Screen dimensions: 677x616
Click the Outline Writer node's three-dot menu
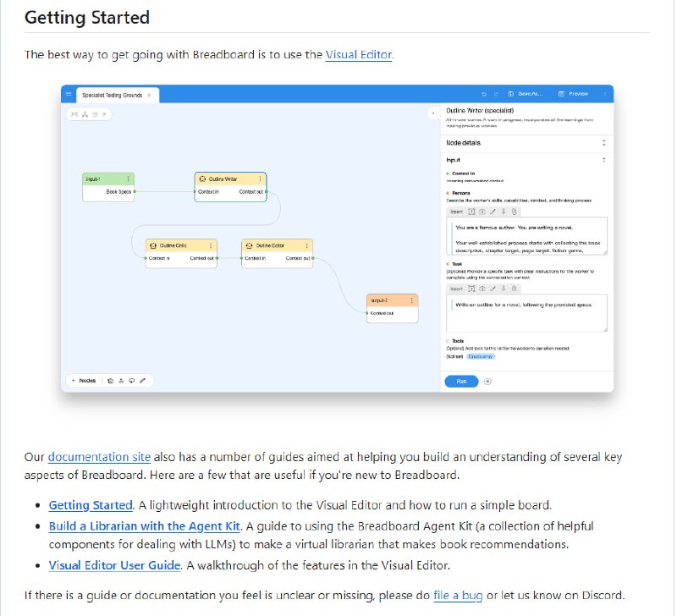(259, 179)
